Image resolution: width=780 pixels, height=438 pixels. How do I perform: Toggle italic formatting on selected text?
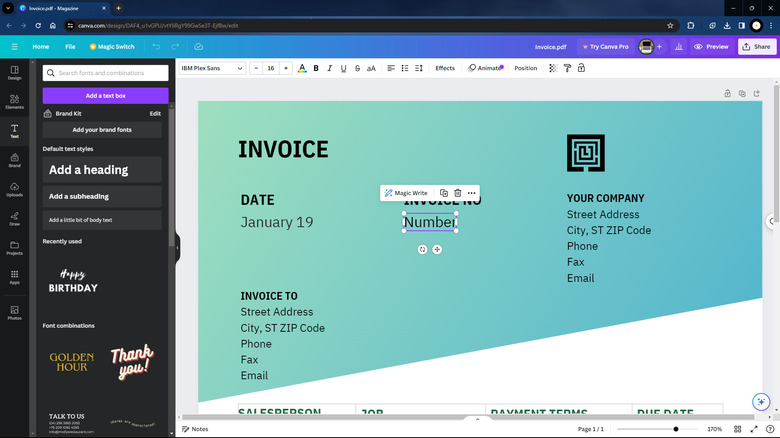[330, 68]
